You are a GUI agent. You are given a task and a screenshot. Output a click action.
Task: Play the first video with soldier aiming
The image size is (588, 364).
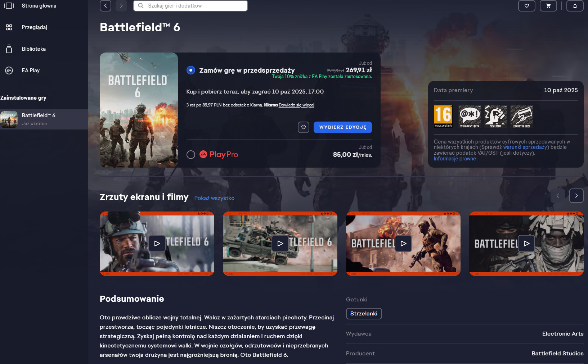tap(157, 244)
